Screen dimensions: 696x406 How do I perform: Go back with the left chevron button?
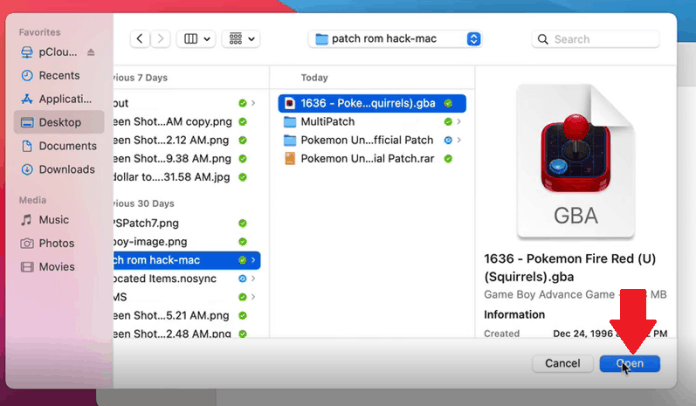tap(140, 39)
